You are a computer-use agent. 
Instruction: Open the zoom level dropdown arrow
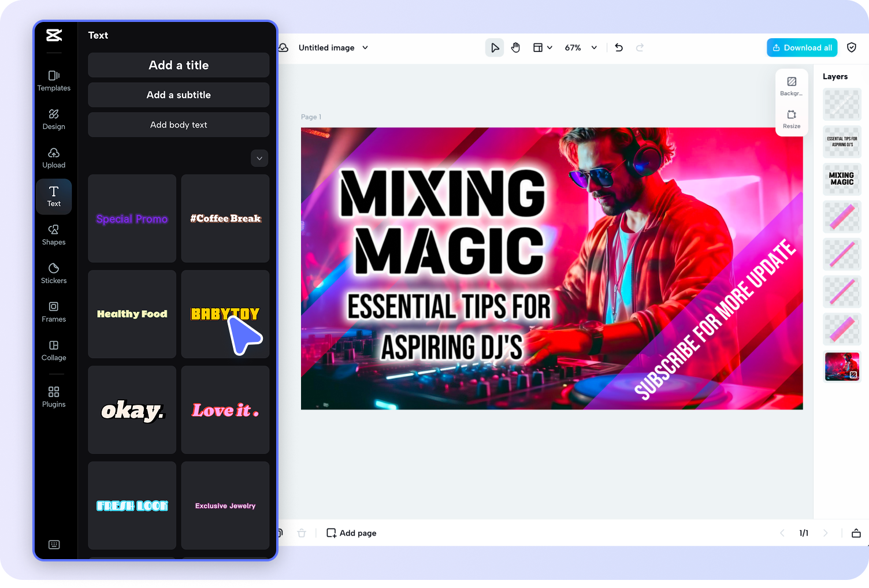click(x=594, y=48)
